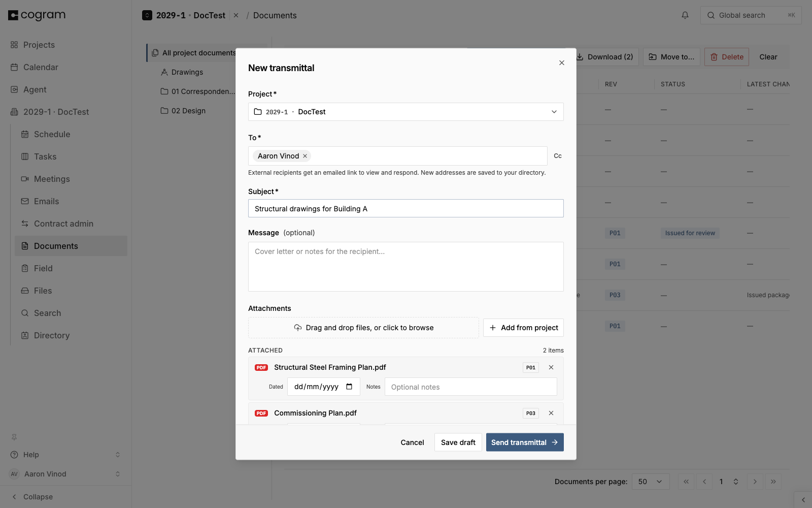812x508 pixels.
Task: Open Agent in sidebar
Action: tap(66, 89)
